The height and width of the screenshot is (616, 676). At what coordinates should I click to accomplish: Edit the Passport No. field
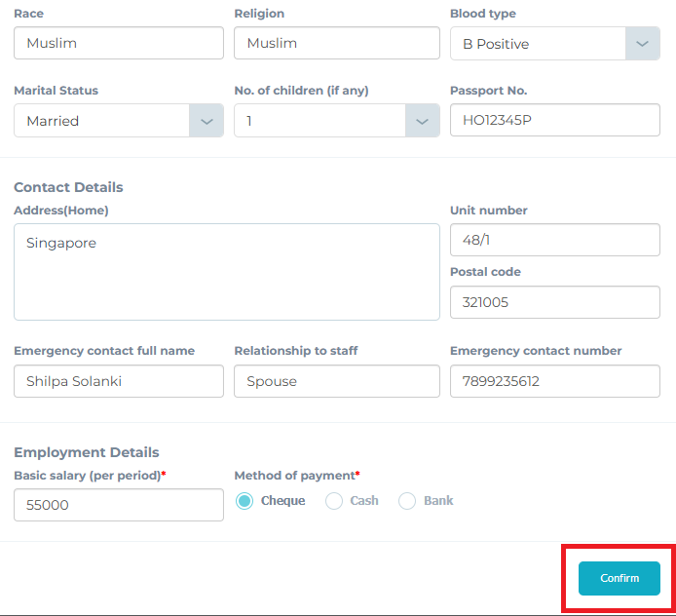click(555, 120)
